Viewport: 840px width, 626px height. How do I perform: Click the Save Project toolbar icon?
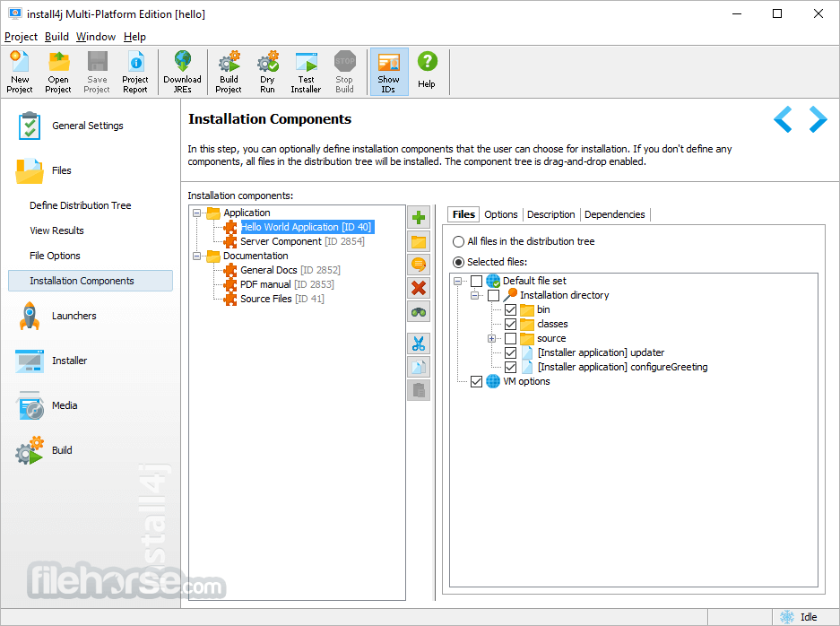pyautogui.click(x=97, y=72)
